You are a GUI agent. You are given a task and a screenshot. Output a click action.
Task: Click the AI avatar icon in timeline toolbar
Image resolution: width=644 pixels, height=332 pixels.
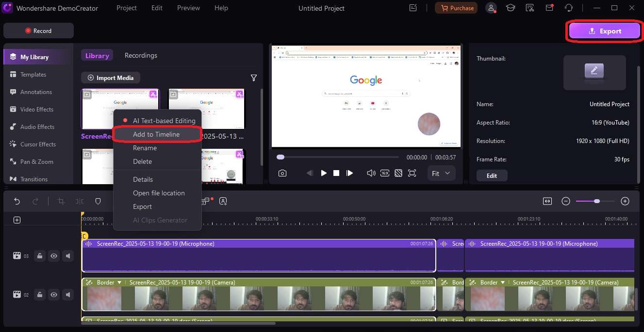[223, 201]
